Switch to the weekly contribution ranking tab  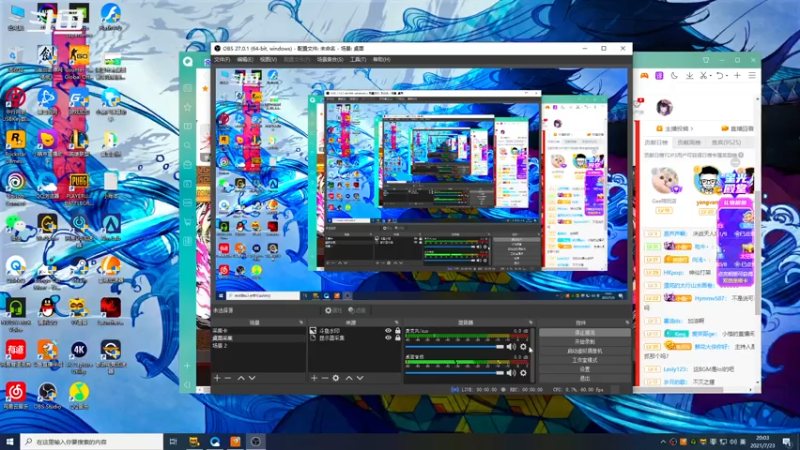coord(689,142)
